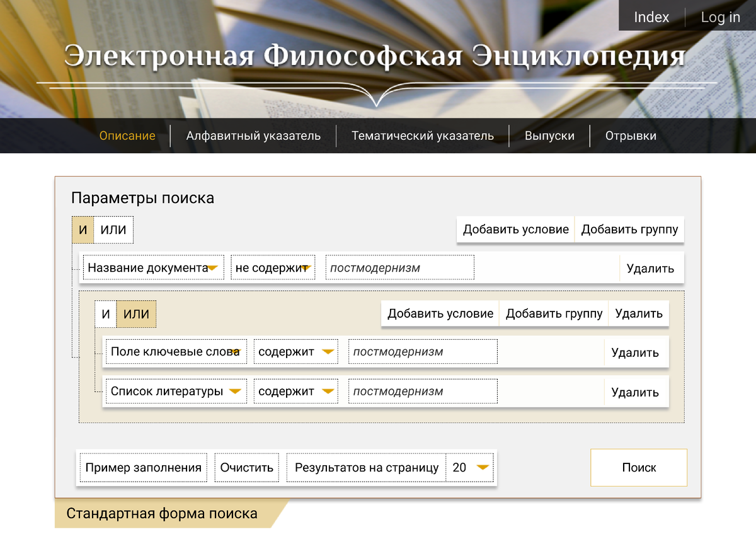Go to Алфавитный указатель
Screen dimensions: 756x546
253,136
